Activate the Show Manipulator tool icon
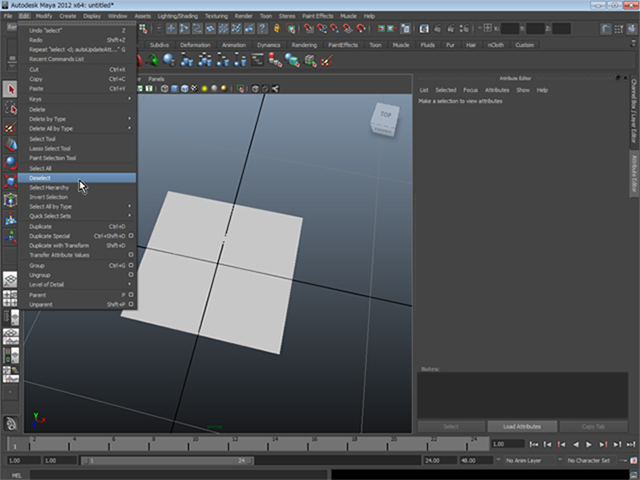This screenshot has height=480, width=640. tap(10, 237)
